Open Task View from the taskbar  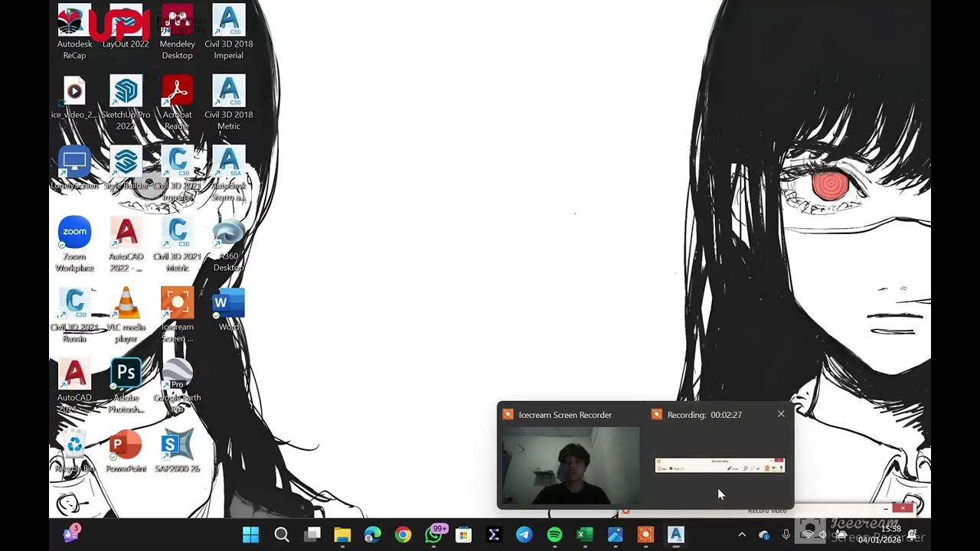(x=312, y=535)
